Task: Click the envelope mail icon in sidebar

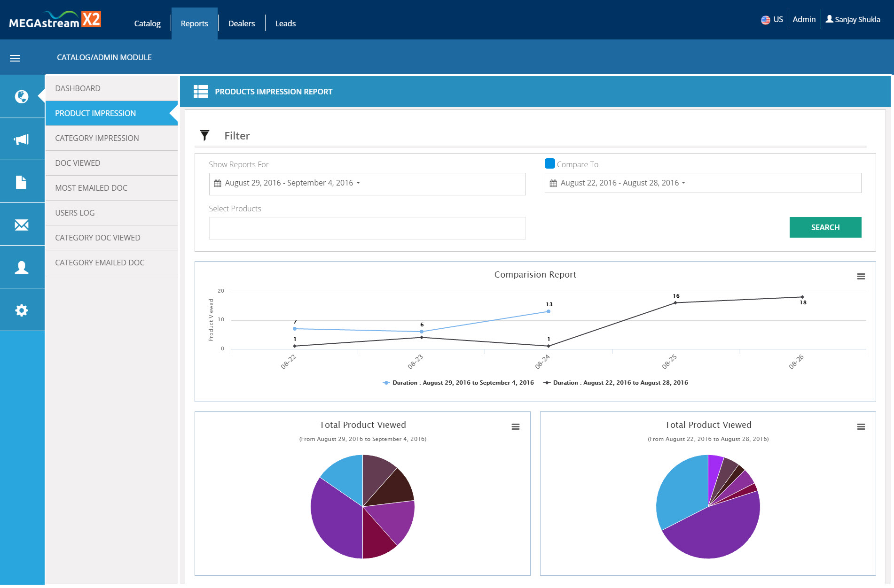Action: [22, 225]
